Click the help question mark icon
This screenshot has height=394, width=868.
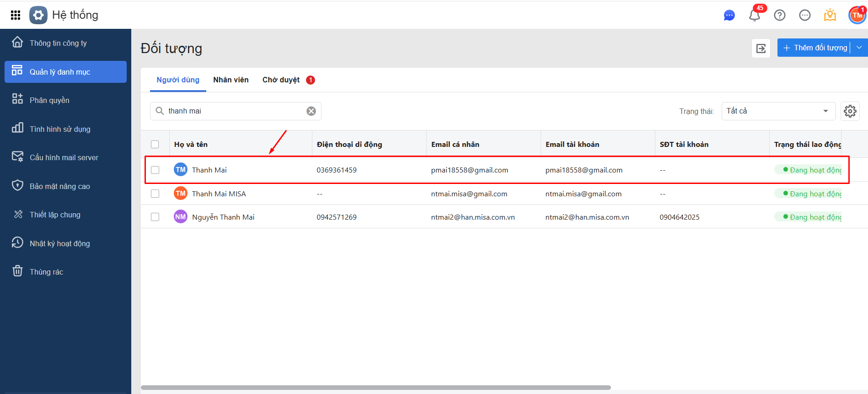pos(780,16)
